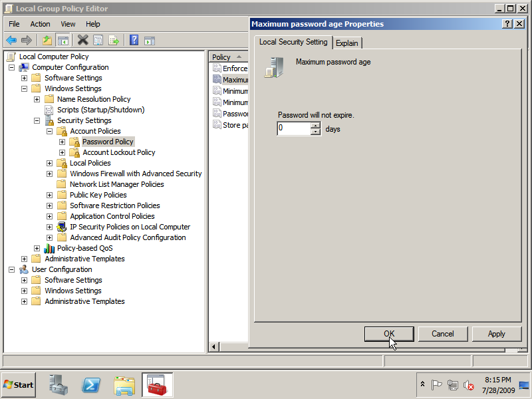Viewport: 532px width, 399px height.
Task: Click the IP Security Policies icon
Action: coord(62,227)
